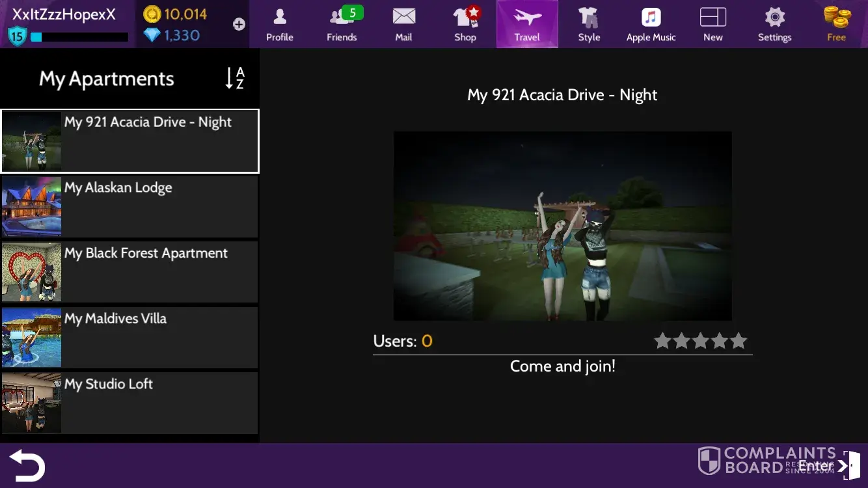Open Friends list with 5 badge
Image resolution: width=868 pixels, height=488 pixels.
pos(342,24)
